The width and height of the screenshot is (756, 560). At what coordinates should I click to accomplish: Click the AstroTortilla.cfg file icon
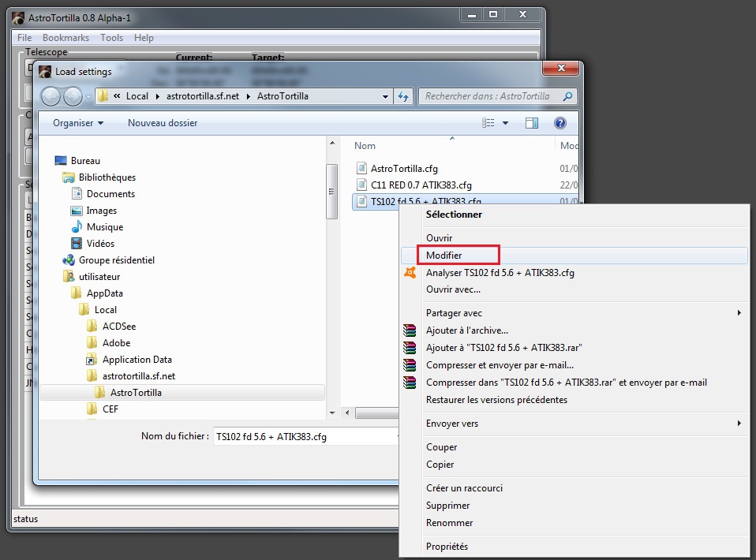[x=361, y=168]
